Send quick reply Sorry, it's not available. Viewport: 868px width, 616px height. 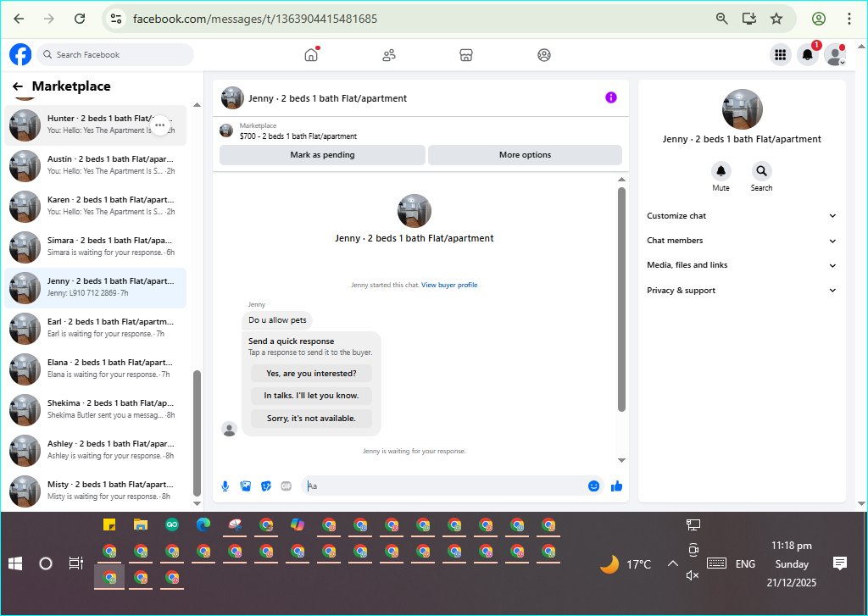point(311,419)
